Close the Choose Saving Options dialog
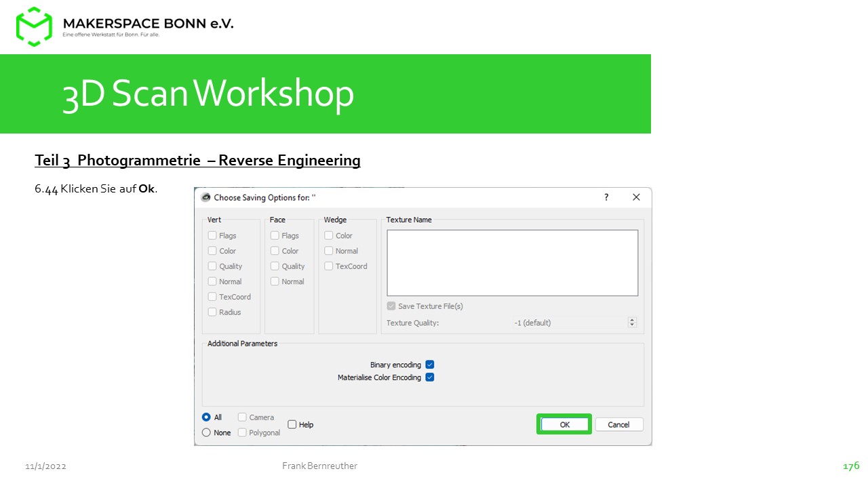The image size is (868, 488). tap(636, 197)
